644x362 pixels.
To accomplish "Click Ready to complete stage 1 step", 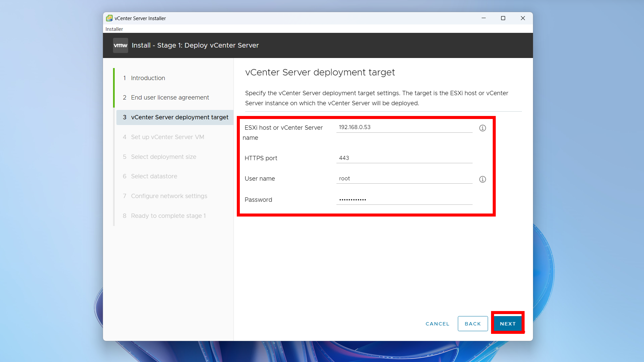I will click(168, 216).
